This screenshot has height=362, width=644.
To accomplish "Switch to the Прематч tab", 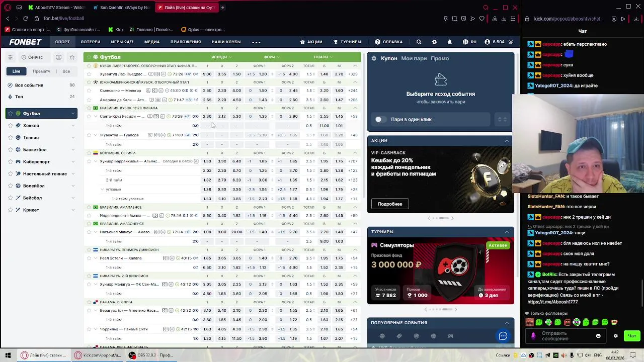I will (x=41, y=71).
